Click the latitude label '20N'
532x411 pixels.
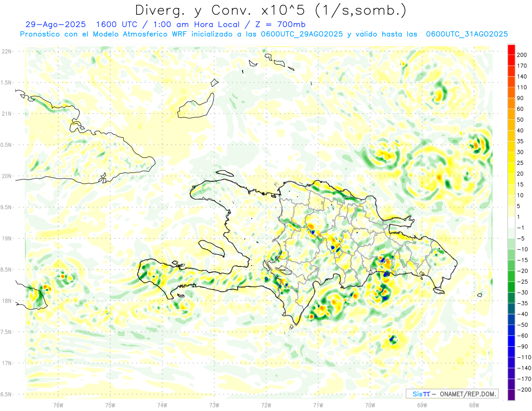pyautogui.click(x=7, y=176)
